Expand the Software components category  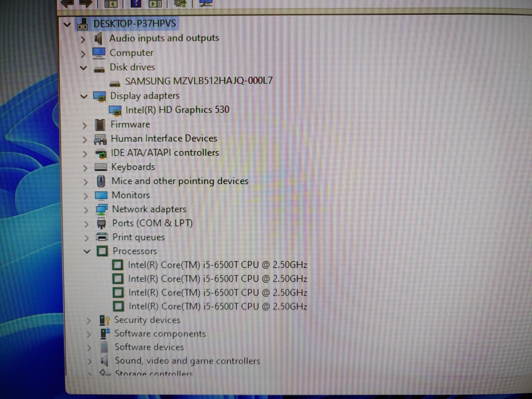coord(89,335)
